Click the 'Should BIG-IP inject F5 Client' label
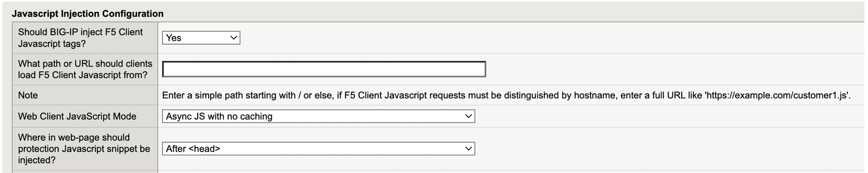 click(80, 32)
